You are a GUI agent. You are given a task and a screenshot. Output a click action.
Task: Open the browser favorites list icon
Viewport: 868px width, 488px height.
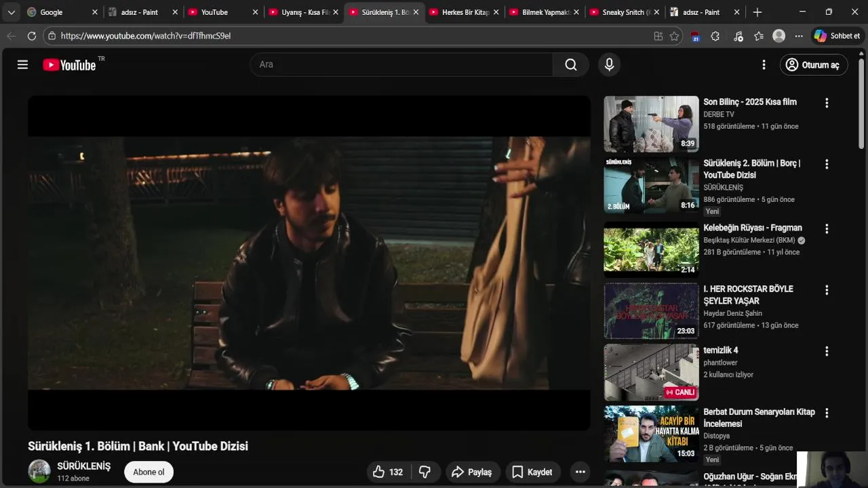pos(759,36)
